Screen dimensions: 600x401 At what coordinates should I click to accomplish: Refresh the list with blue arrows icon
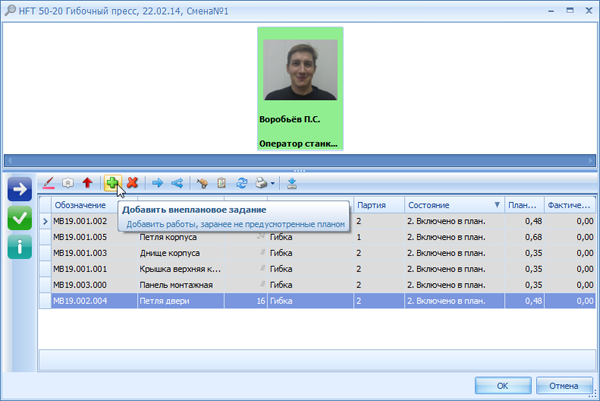click(241, 183)
